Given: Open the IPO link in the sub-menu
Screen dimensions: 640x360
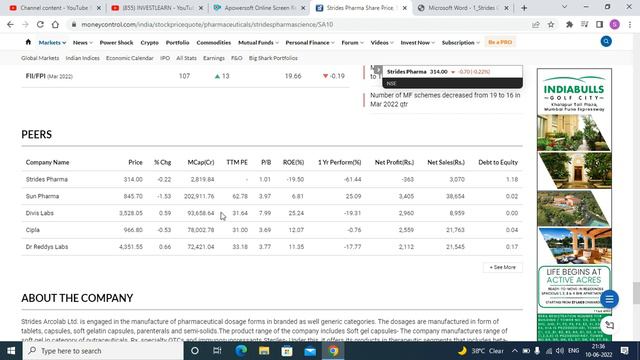Looking at the screenshot, I should click(x=165, y=58).
